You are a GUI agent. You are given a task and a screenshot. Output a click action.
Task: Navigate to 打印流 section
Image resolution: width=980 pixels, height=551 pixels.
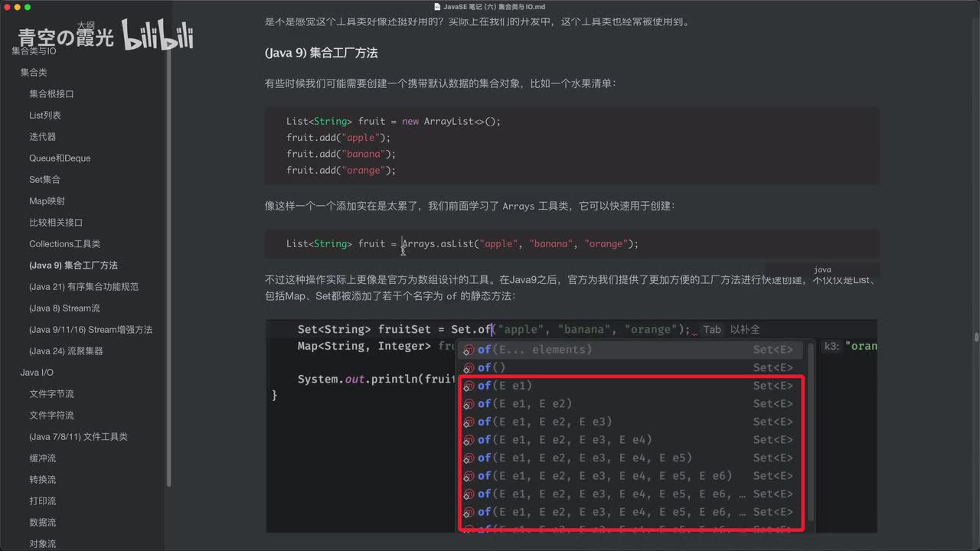pos(43,500)
